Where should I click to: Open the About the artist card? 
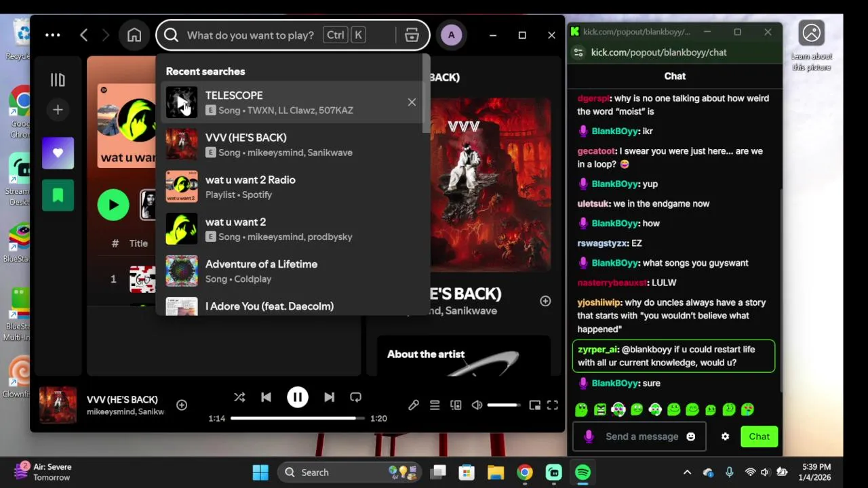(464, 355)
